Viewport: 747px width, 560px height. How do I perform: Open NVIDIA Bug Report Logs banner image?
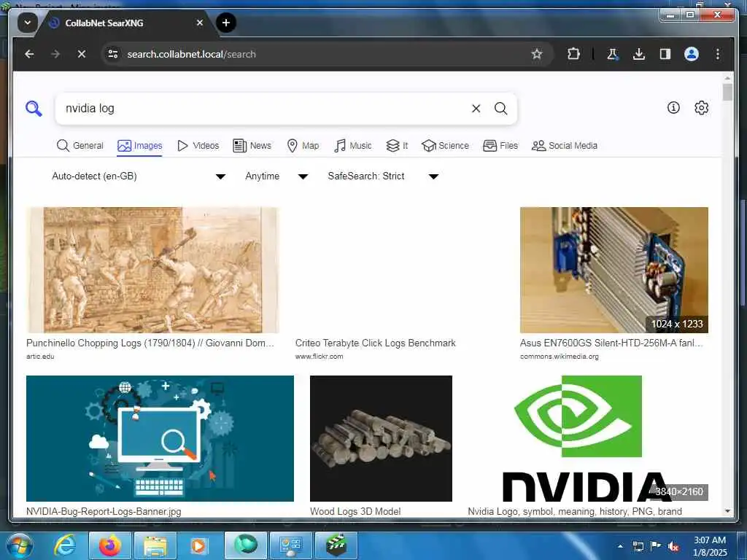pos(160,438)
